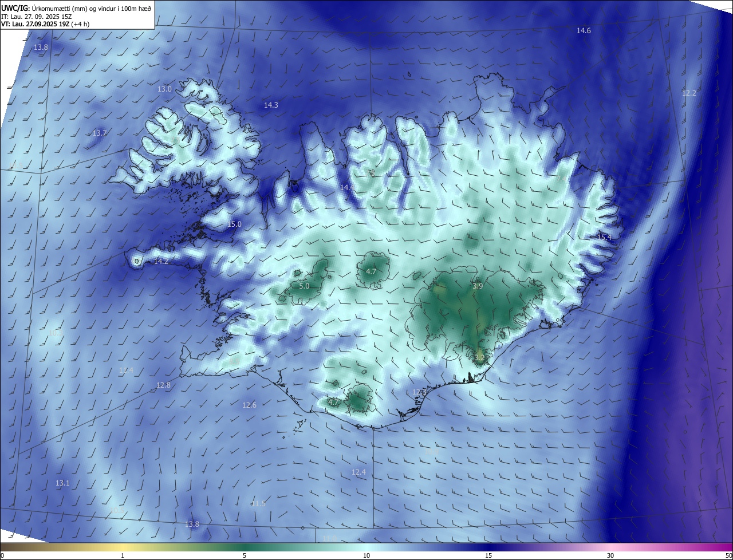Image resolution: width=733 pixels, height=560 pixels.
Task: Click the 12.2 value on the map
Action: pos(689,93)
